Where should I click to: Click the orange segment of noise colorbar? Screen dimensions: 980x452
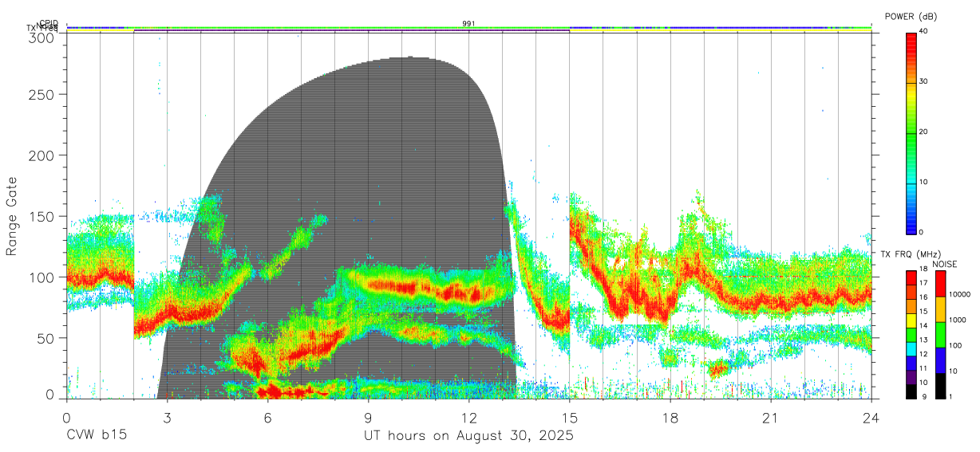tap(939, 309)
